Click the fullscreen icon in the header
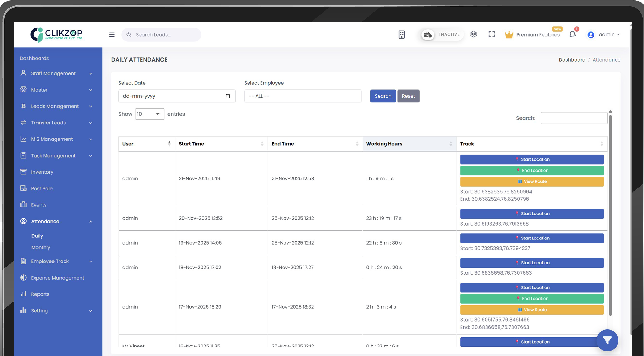This screenshot has width=644, height=356. coord(491,34)
